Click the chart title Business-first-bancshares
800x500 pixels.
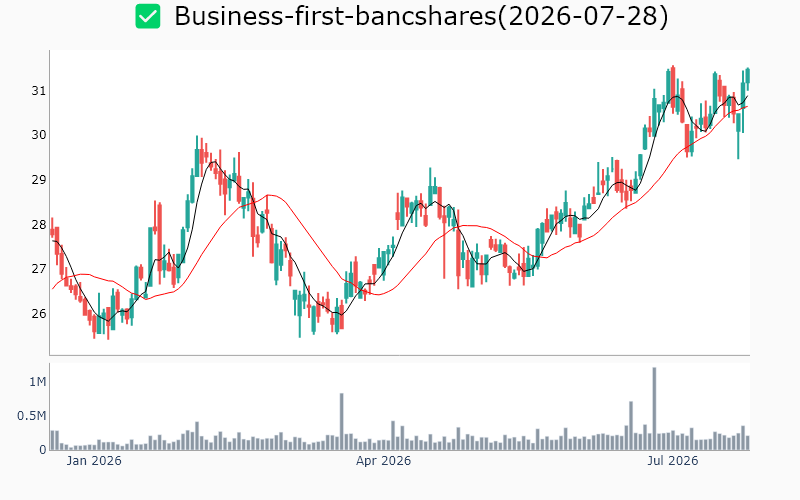point(421,16)
